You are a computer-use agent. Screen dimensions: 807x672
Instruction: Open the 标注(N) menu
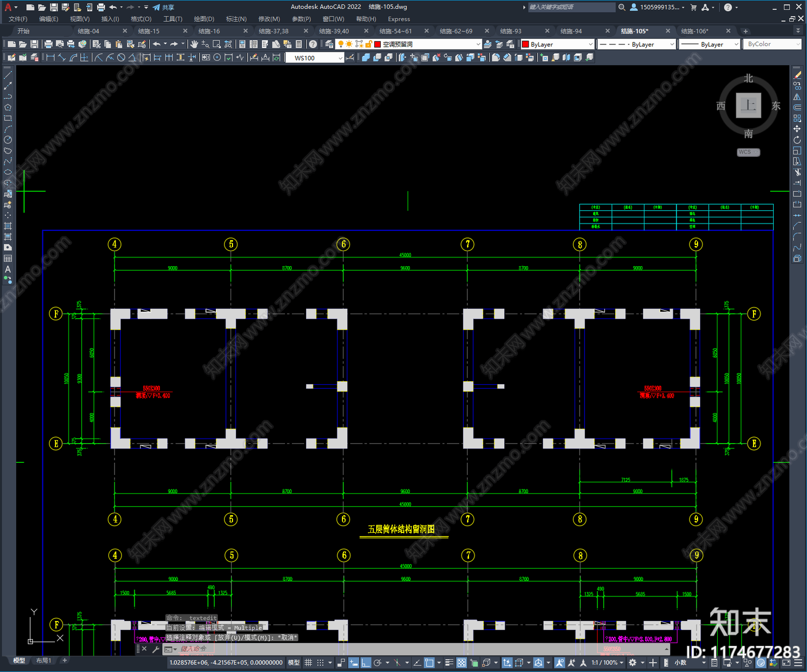click(236, 19)
